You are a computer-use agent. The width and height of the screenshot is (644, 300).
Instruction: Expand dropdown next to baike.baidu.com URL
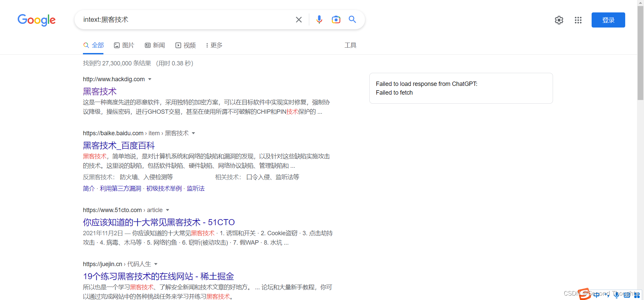click(x=193, y=133)
